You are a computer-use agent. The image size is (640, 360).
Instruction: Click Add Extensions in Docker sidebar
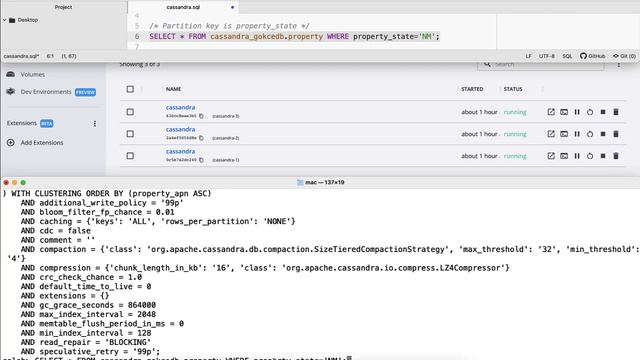(x=42, y=142)
